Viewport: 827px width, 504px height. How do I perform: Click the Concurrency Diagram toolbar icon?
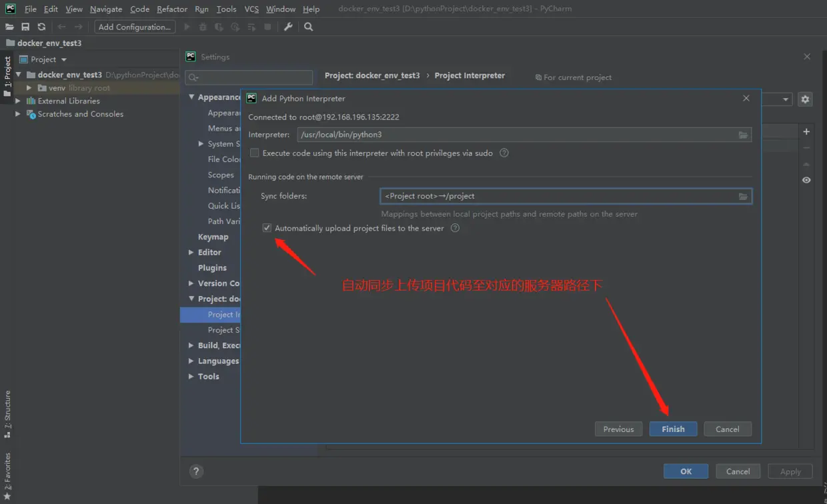[x=251, y=27]
